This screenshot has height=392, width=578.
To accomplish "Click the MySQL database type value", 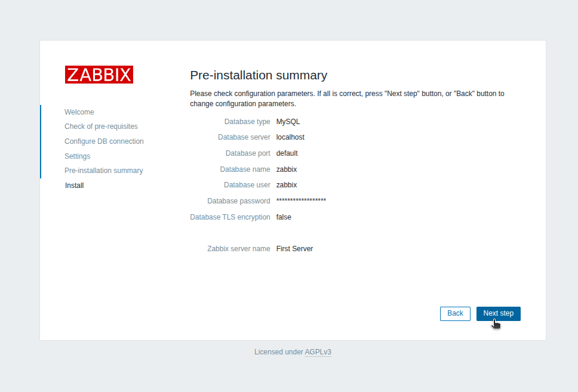I will 288,122.
